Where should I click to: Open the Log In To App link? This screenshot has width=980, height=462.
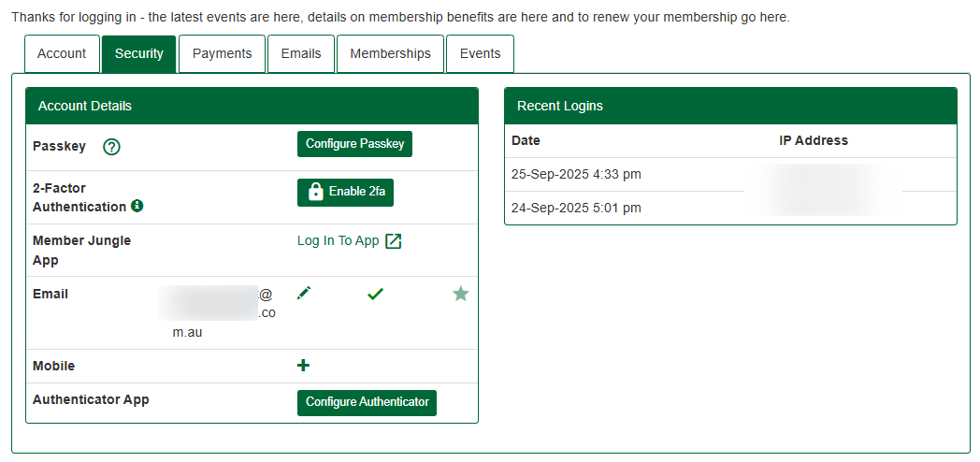339,241
